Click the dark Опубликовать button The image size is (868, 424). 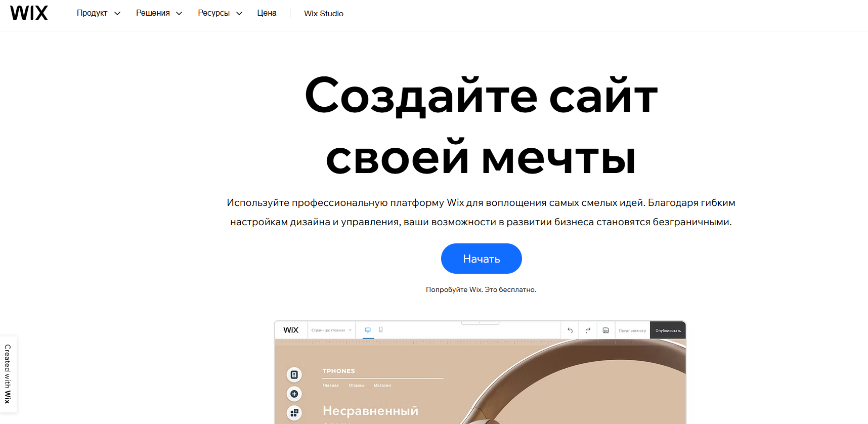coord(668,330)
